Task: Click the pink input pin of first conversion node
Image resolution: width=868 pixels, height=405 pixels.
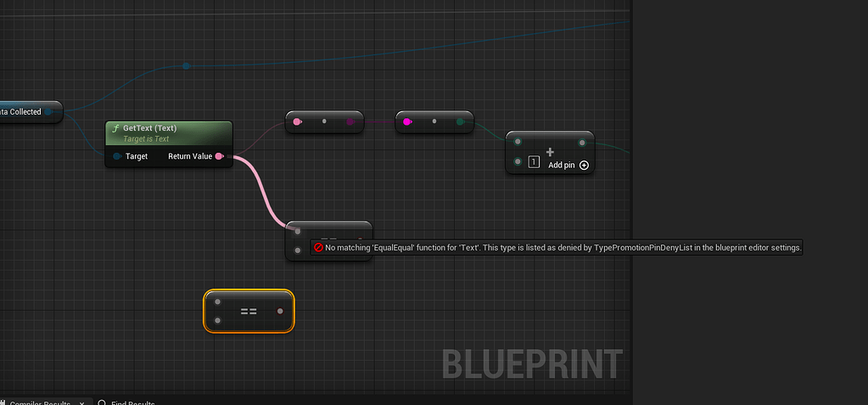Action: pyautogui.click(x=296, y=122)
